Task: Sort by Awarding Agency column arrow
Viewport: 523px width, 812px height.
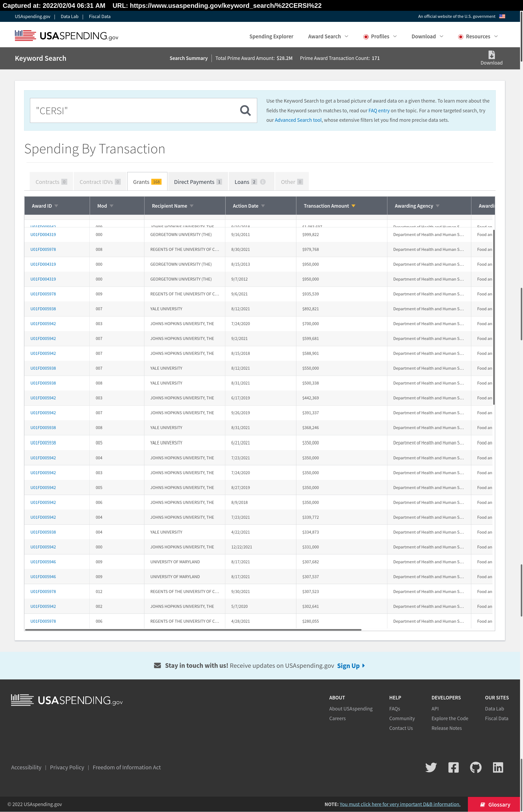Action: point(437,206)
